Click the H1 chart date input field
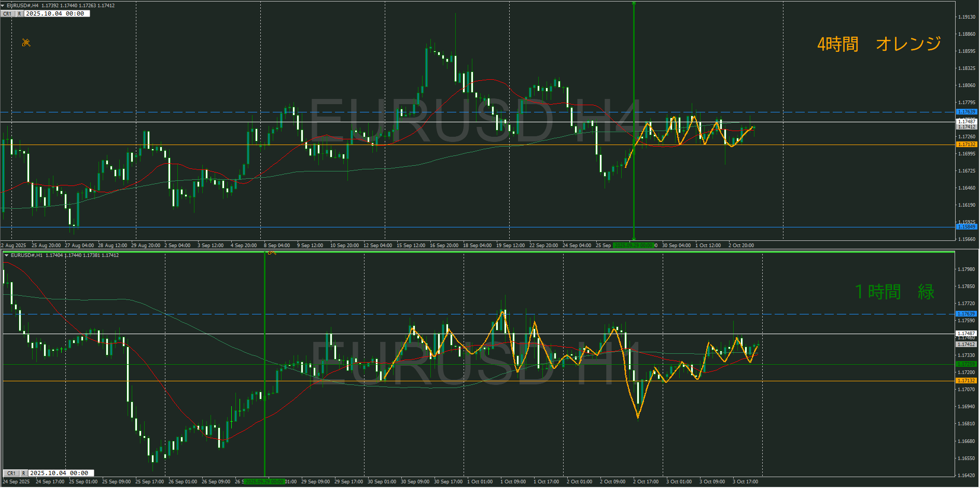 (60, 473)
